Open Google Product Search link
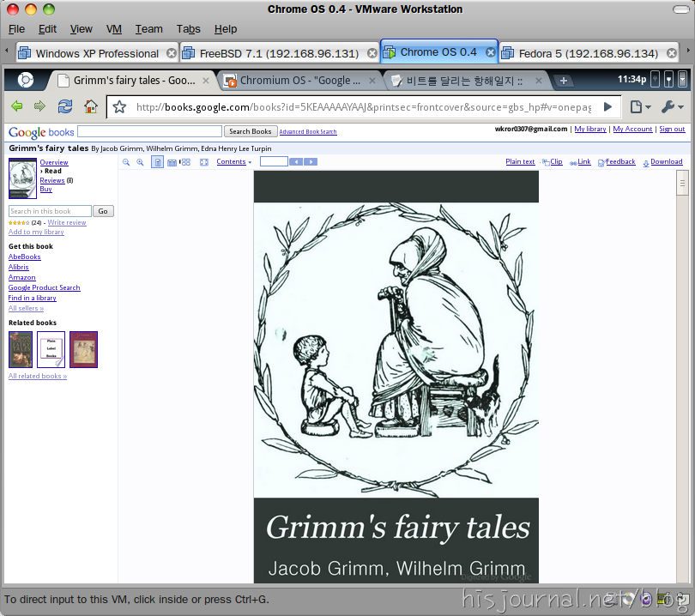 (x=45, y=287)
